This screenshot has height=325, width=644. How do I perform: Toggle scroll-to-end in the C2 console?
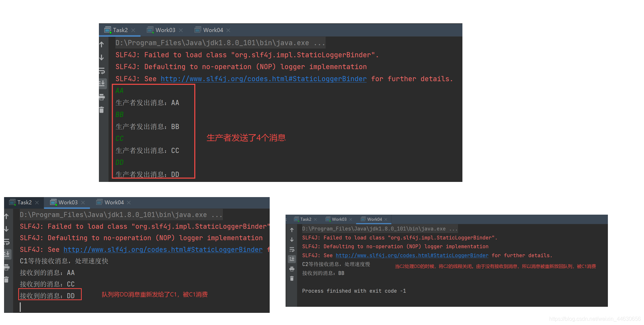[292, 259]
